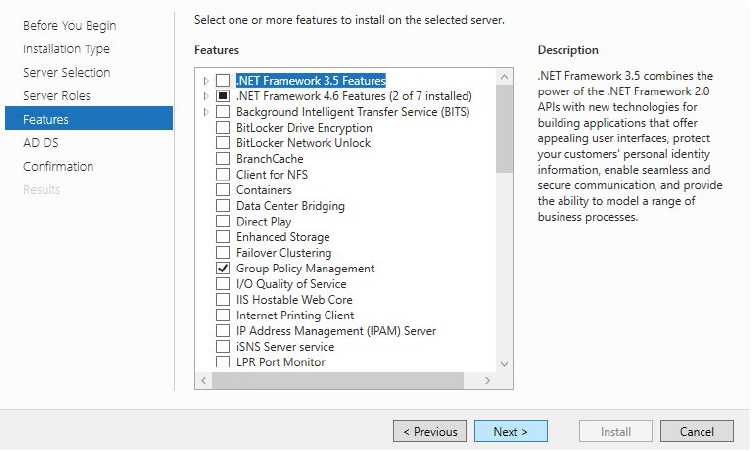Expand the .NET Framework 3.5 Features node
Viewport: 752px width, 451px height.
(206, 81)
